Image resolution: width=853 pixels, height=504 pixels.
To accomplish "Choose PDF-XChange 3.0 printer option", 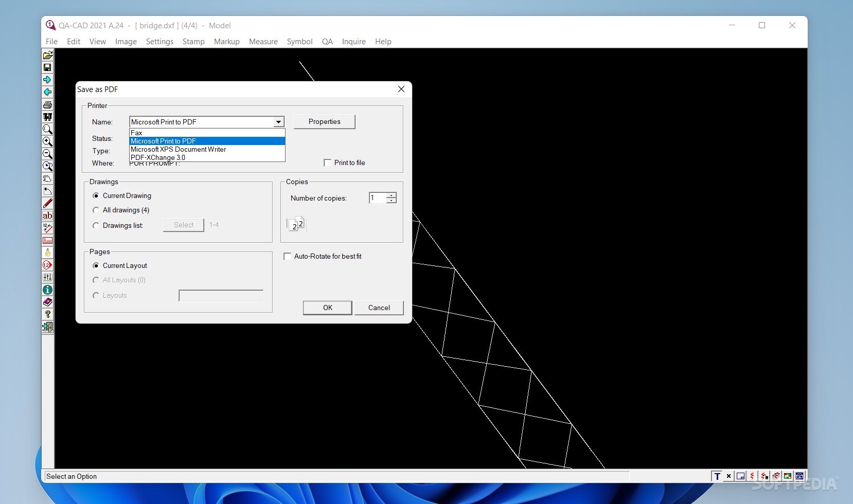I will tap(207, 157).
